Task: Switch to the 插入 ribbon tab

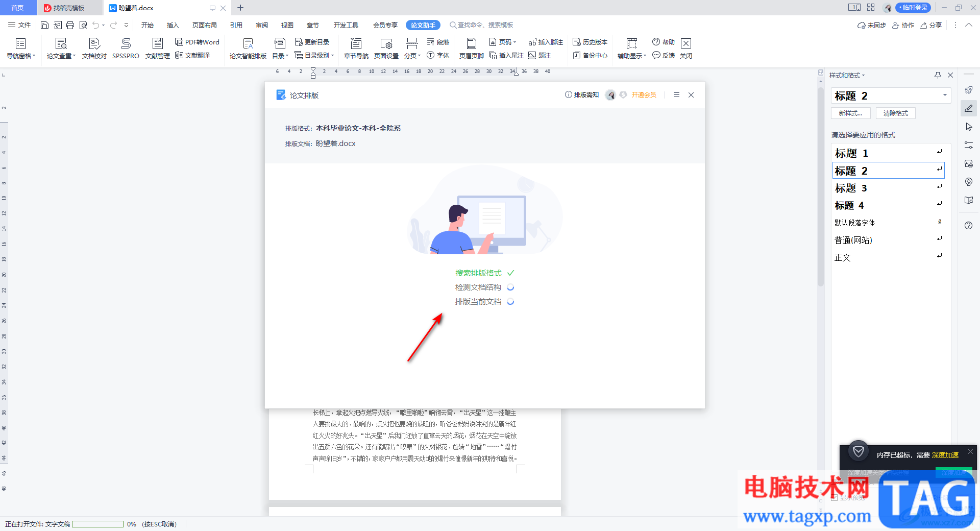Action: pyautogui.click(x=173, y=25)
